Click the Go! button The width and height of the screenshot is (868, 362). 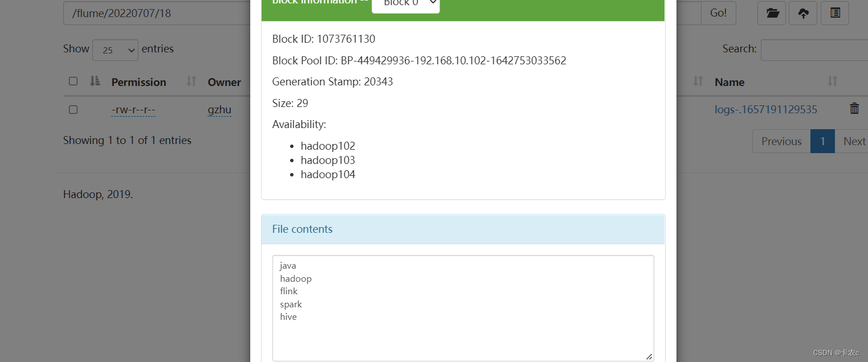[718, 13]
